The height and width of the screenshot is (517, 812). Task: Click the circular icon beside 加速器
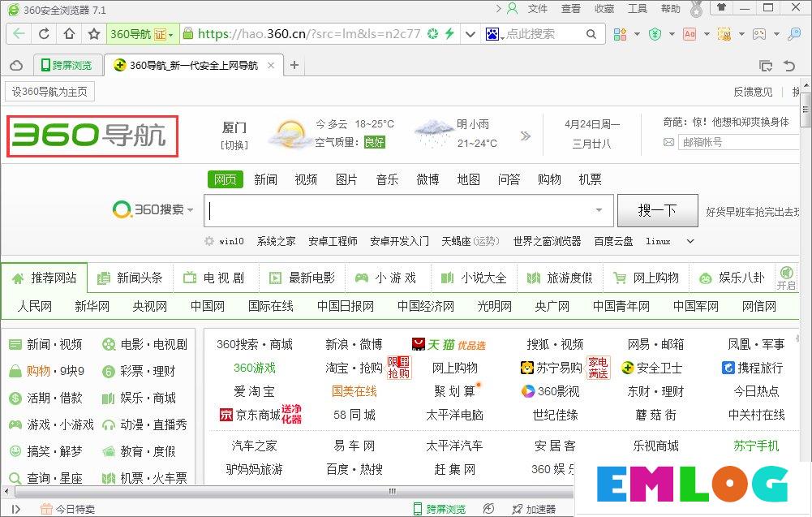point(488,509)
